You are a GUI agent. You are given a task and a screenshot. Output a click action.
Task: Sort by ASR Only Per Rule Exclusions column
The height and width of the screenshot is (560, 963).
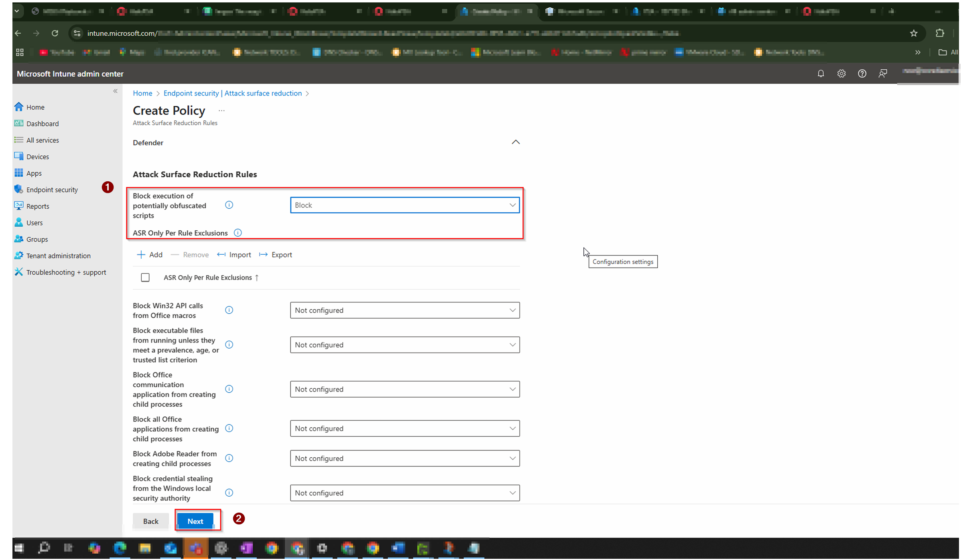point(211,278)
